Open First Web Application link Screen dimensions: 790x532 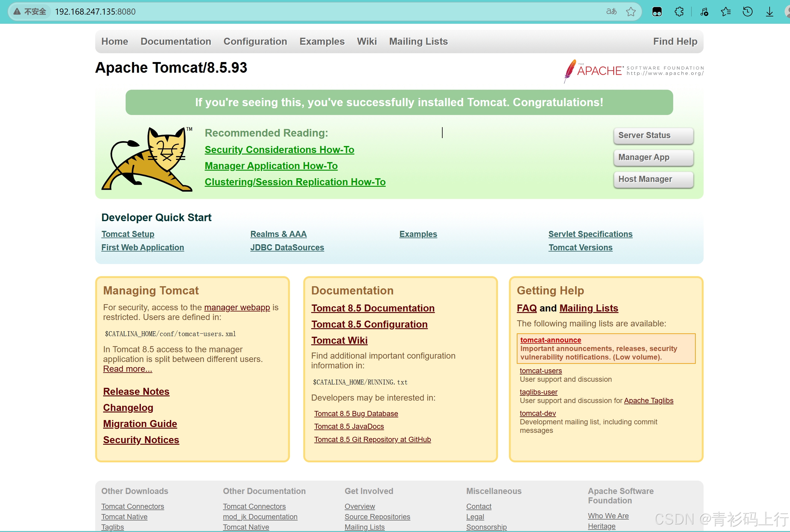143,248
